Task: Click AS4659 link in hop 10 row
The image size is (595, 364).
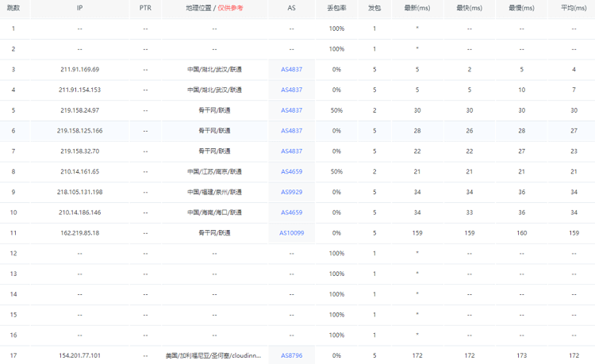Action: (291, 213)
